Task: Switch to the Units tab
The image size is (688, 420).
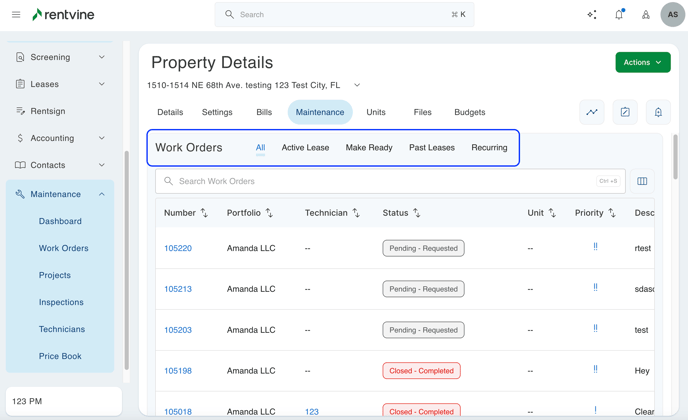Action: 376,112
